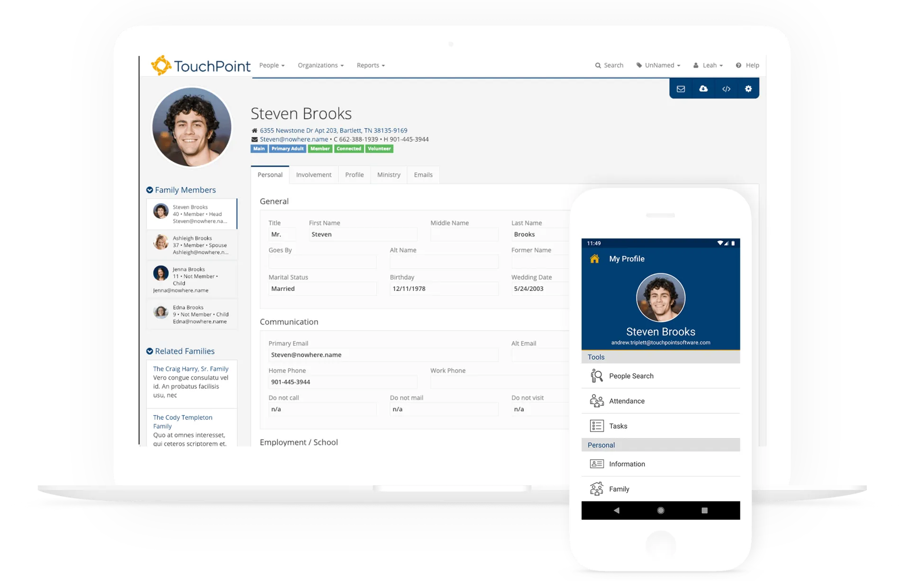
Task: Click the search magnifier icon
Action: point(598,65)
